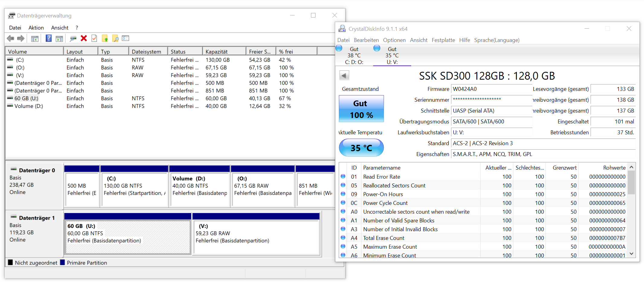Select the 60 GB (U:) volume row

[26, 98]
